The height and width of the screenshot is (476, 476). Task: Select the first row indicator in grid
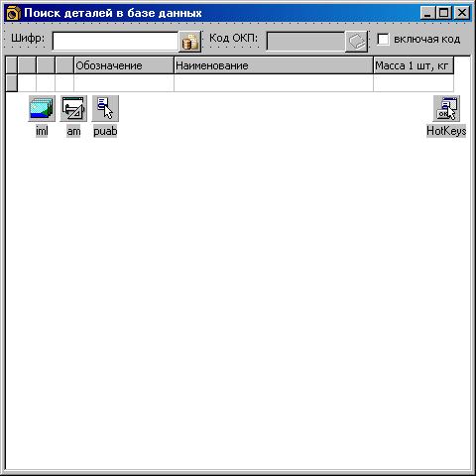(12, 83)
